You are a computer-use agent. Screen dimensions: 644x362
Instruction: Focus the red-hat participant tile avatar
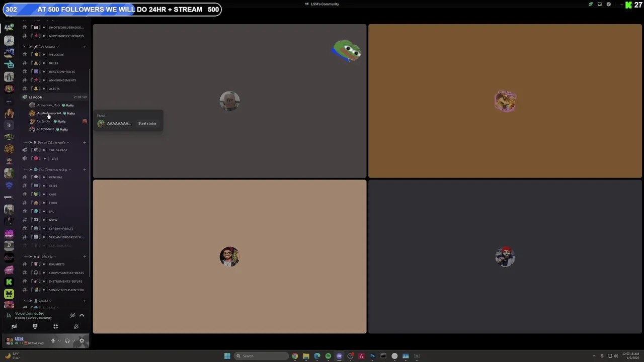pos(505,257)
